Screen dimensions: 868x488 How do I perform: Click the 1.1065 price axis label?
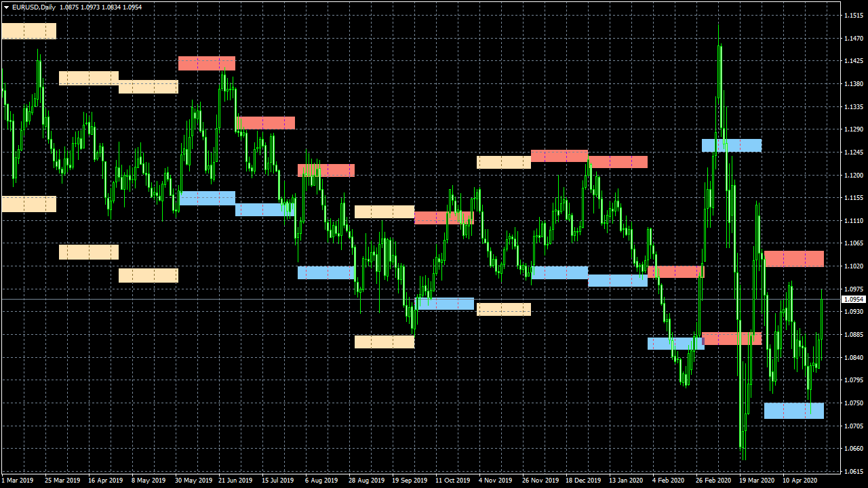click(853, 243)
